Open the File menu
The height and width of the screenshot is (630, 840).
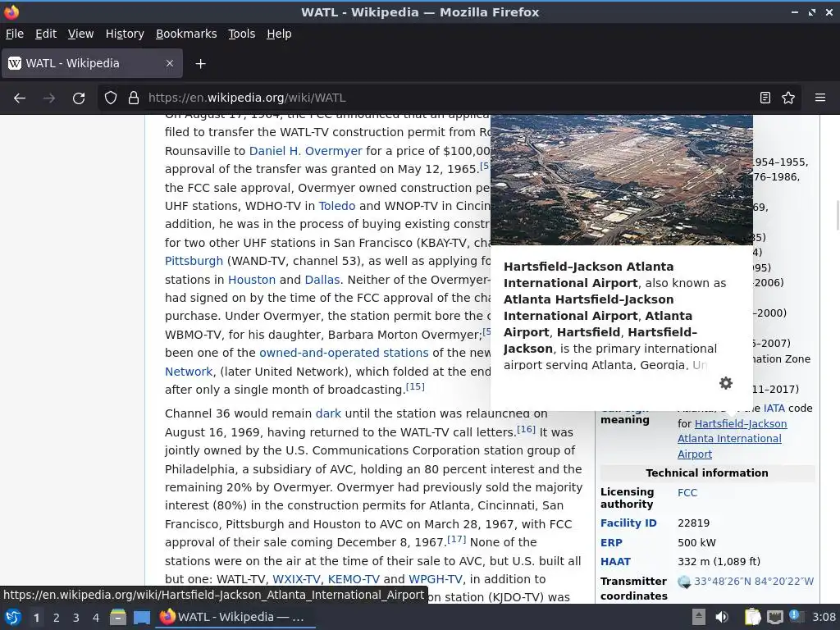click(x=15, y=34)
